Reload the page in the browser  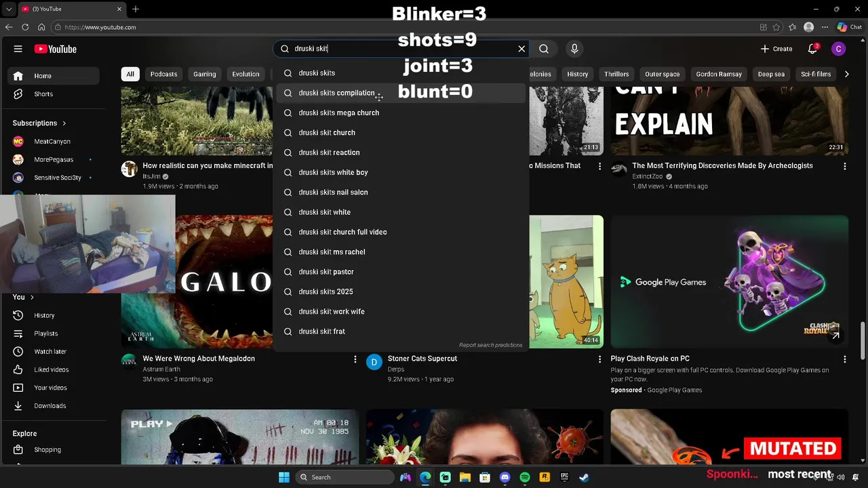25,27
